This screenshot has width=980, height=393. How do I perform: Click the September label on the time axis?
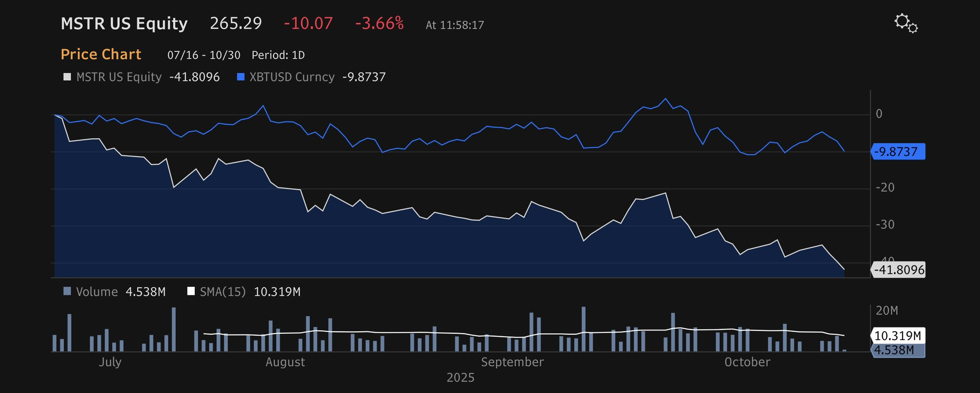pos(512,362)
